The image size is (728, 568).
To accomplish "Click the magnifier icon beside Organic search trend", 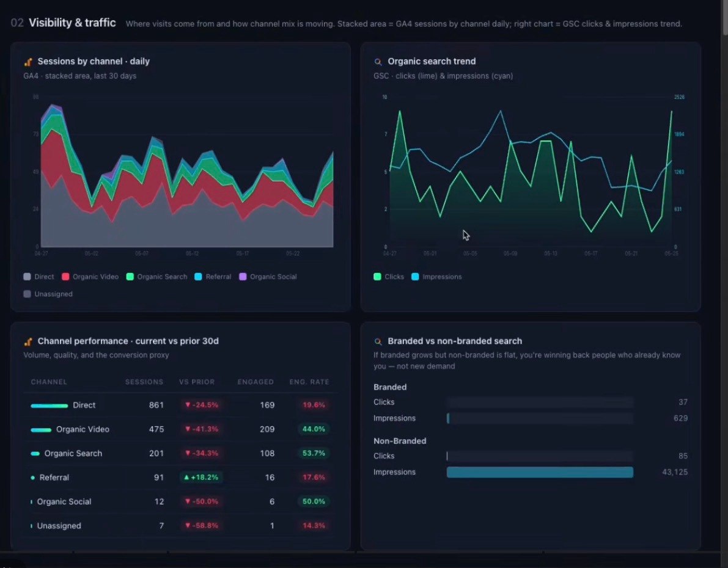I will 378,62.
